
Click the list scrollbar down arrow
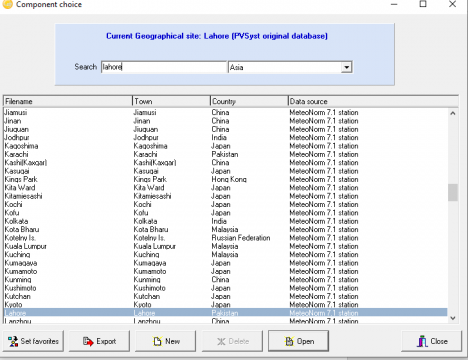coord(453,318)
